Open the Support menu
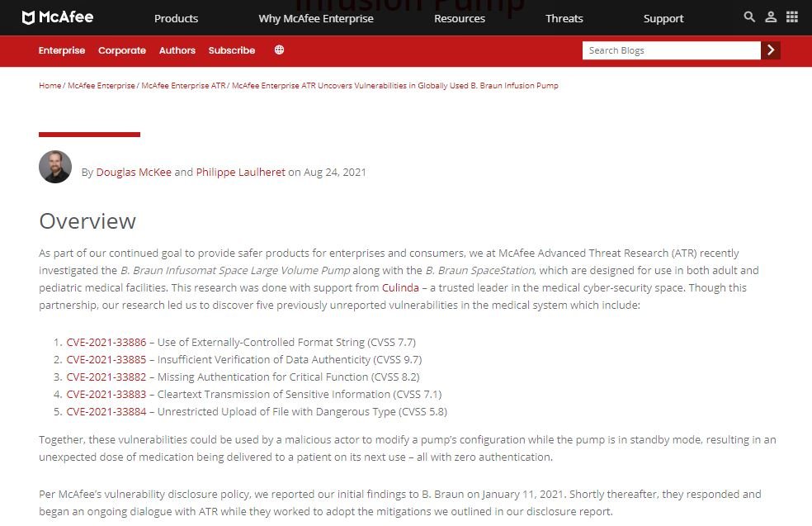The height and width of the screenshot is (526, 812). pyautogui.click(x=663, y=18)
